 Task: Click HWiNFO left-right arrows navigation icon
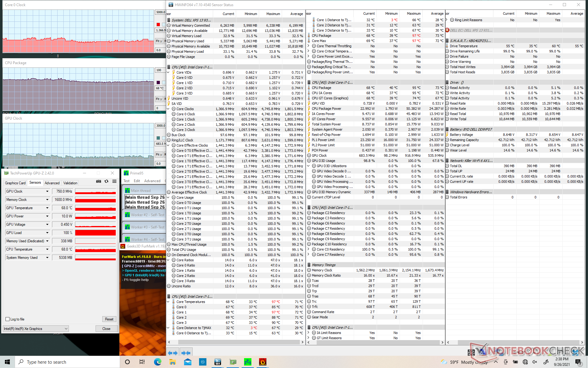pyautogui.click(x=173, y=353)
